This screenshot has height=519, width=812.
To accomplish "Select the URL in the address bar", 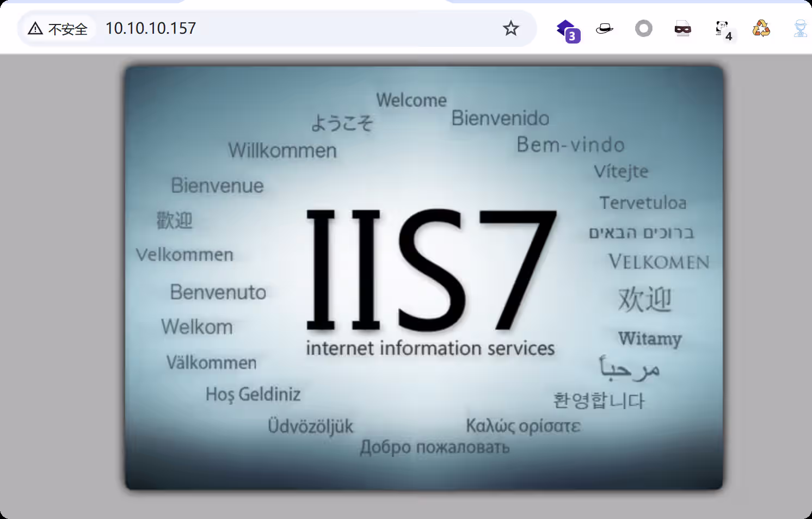I will [x=150, y=28].
